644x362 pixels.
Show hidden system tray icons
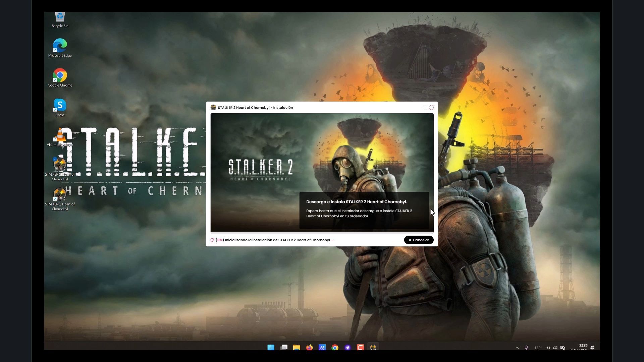517,348
